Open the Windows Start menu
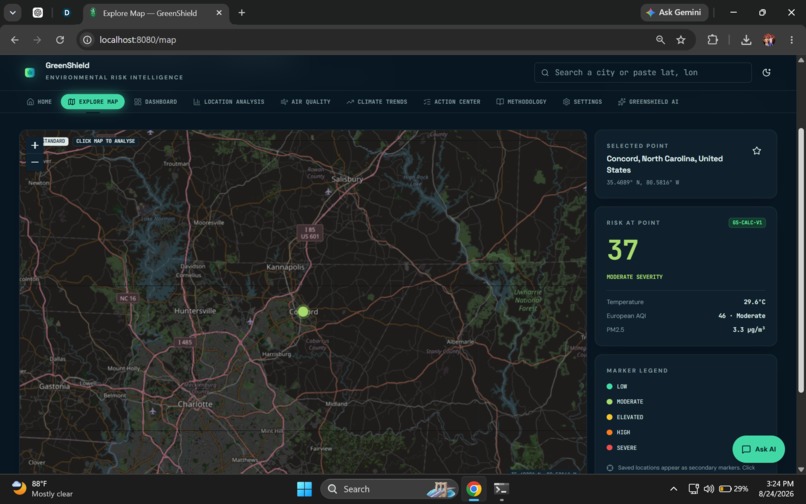The width and height of the screenshot is (806, 504). pos(304,489)
